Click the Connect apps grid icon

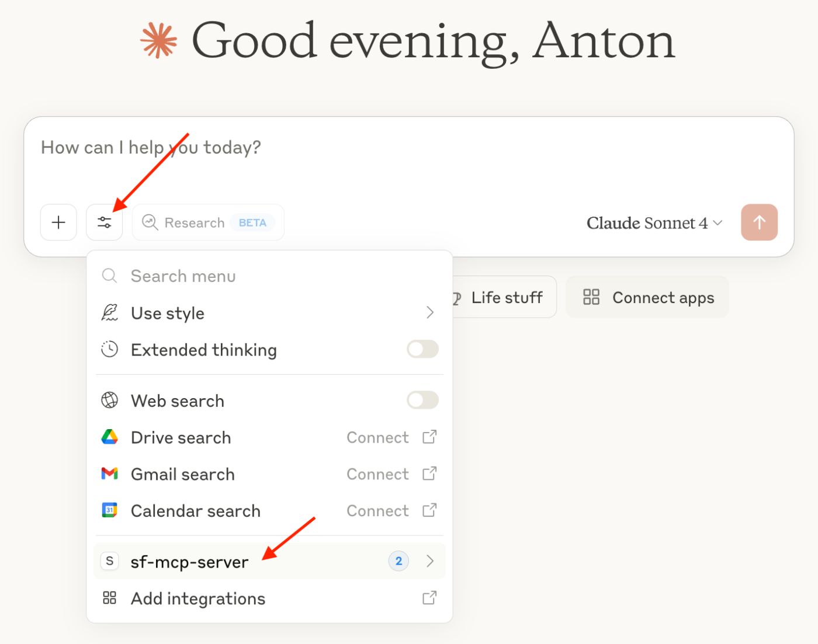(591, 297)
